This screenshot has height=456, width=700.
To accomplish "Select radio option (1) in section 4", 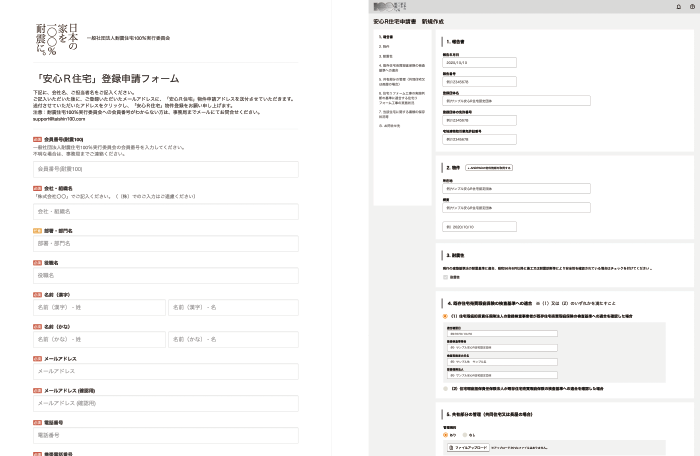I will 445,317.
